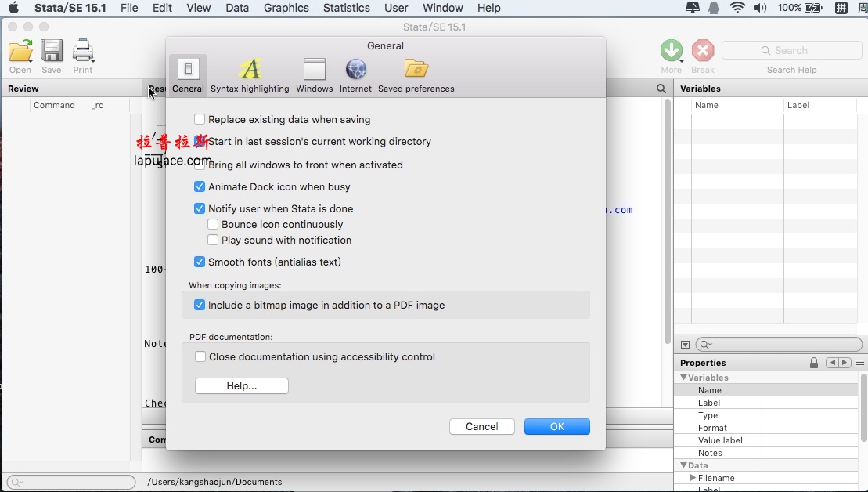Screen dimensions: 868x492
Task: Click the Open folder toolbar icon
Action: coord(20,50)
